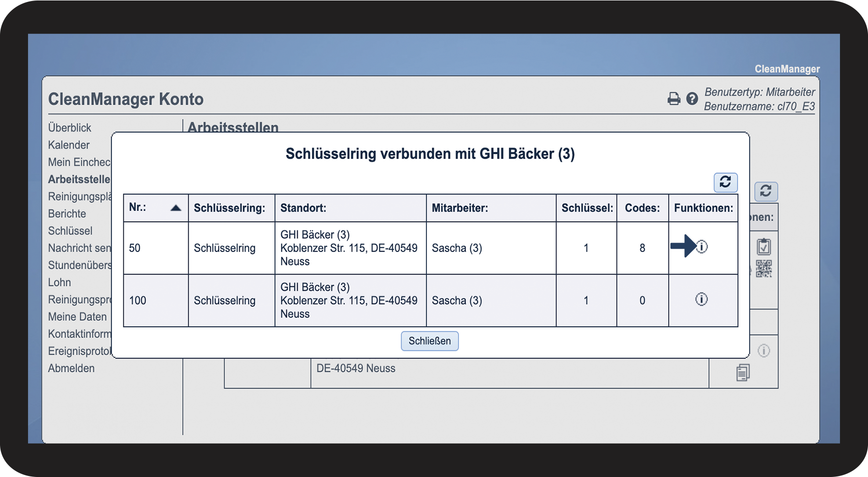
Task: Refresh the Arbeitsstellen list behind dialog
Action: (x=766, y=191)
